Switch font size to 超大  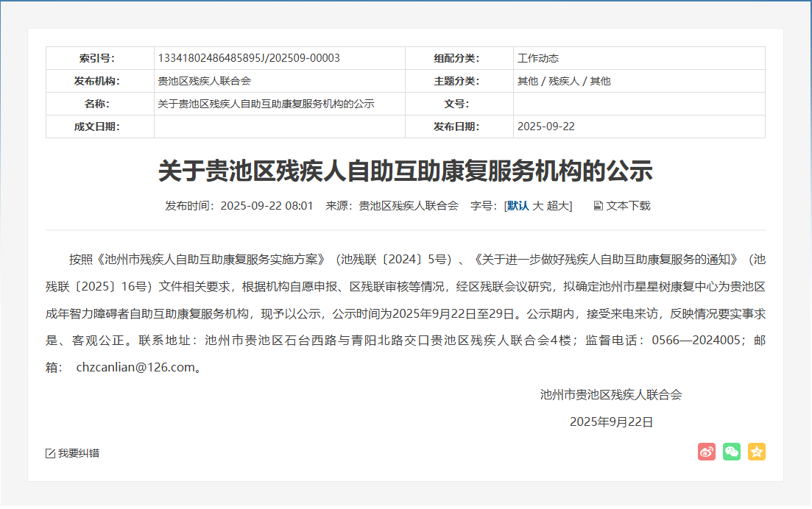tap(557, 206)
